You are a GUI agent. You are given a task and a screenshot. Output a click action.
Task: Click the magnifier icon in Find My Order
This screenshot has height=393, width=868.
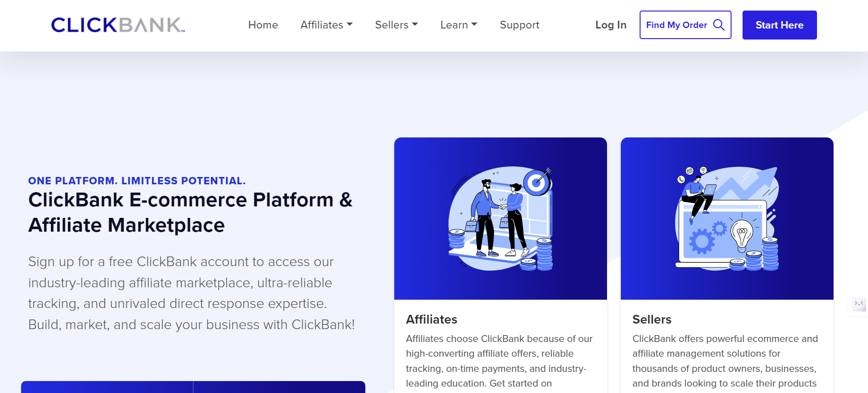[719, 25]
